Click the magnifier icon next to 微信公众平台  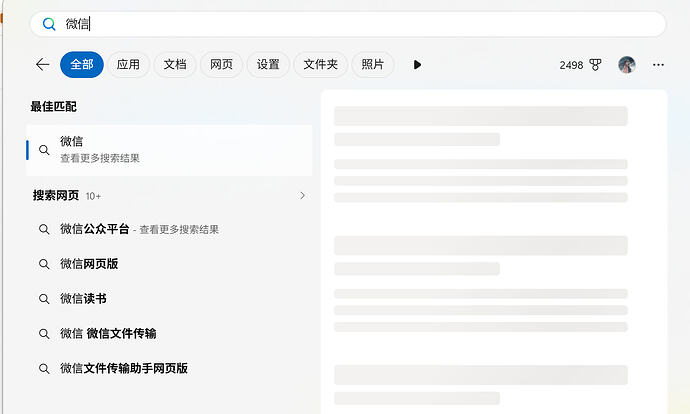point(44,229)
